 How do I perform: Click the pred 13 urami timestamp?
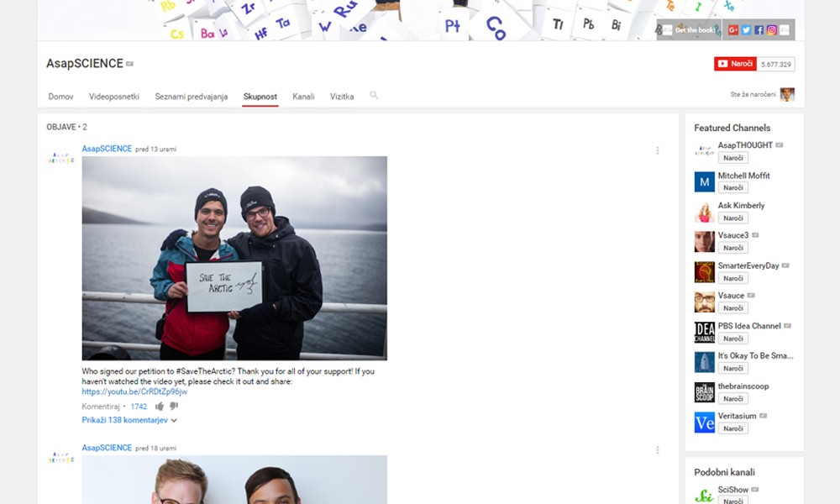pyautogui.click(x=156, y=149)
